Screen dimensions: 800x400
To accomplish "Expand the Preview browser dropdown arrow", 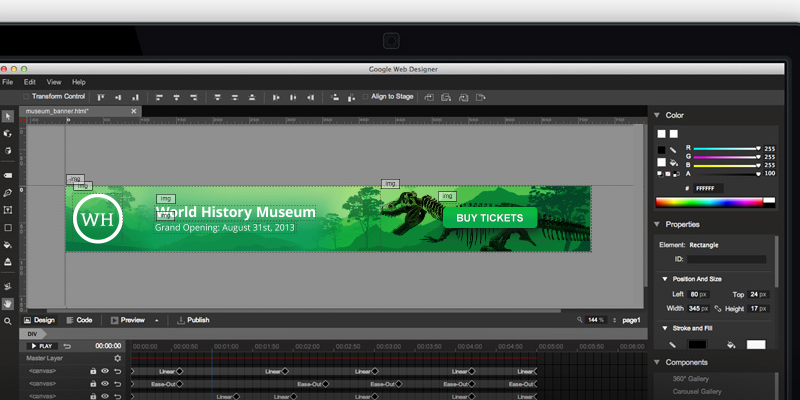I will click(x=156, y=320).
